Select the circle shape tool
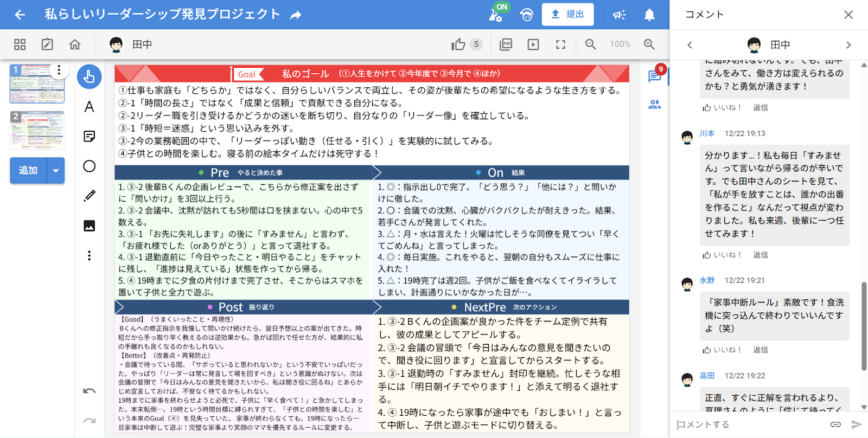868x438 pixels. [90, 166]
